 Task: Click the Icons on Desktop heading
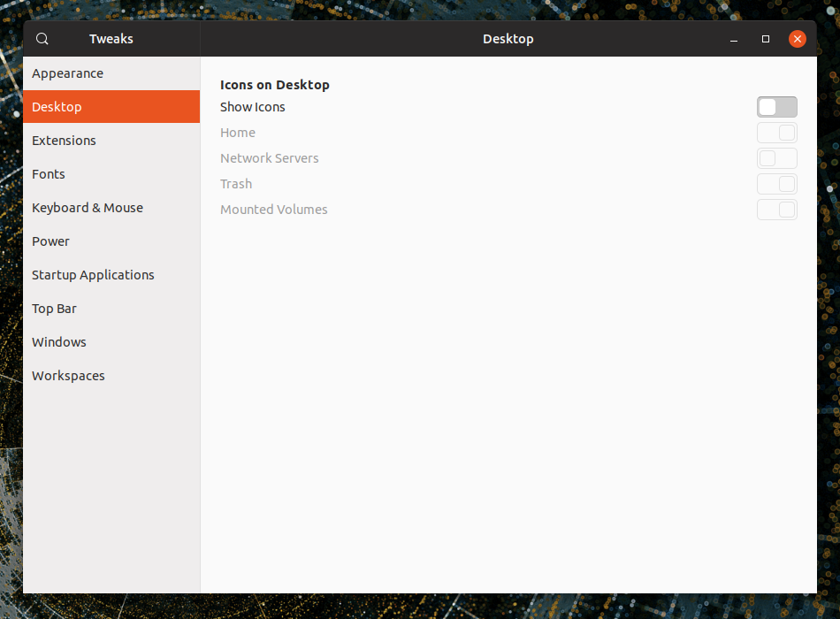tap(275, 85)
